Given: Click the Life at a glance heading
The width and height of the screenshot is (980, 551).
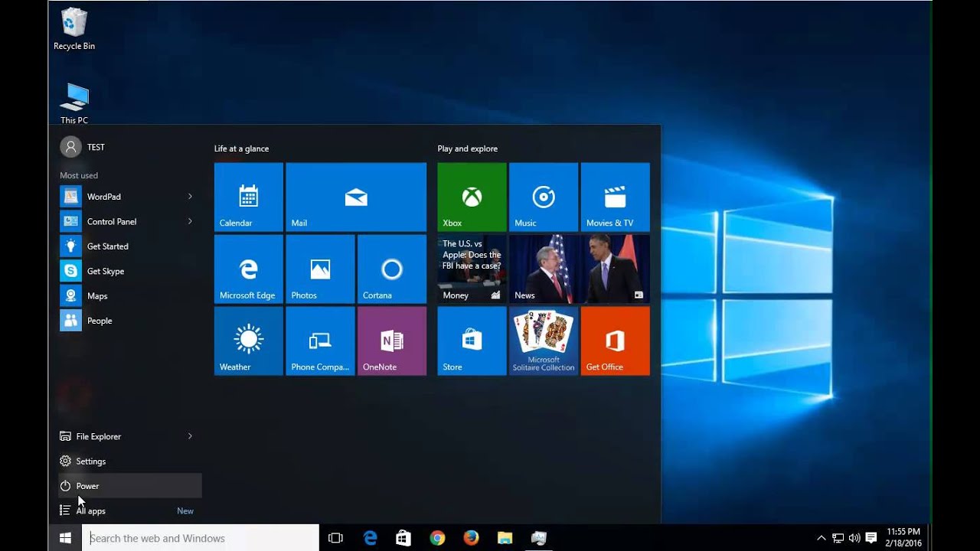Looking at the screenshot, I should click(241, 148).
